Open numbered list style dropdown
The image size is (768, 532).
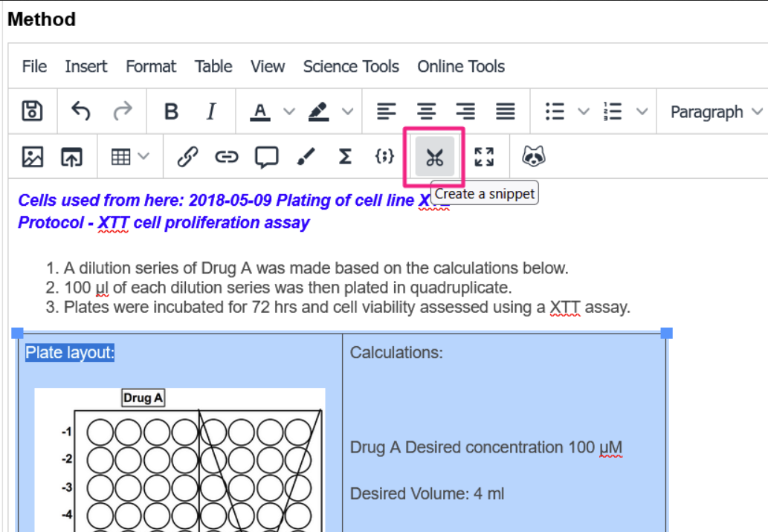(642, 111)
